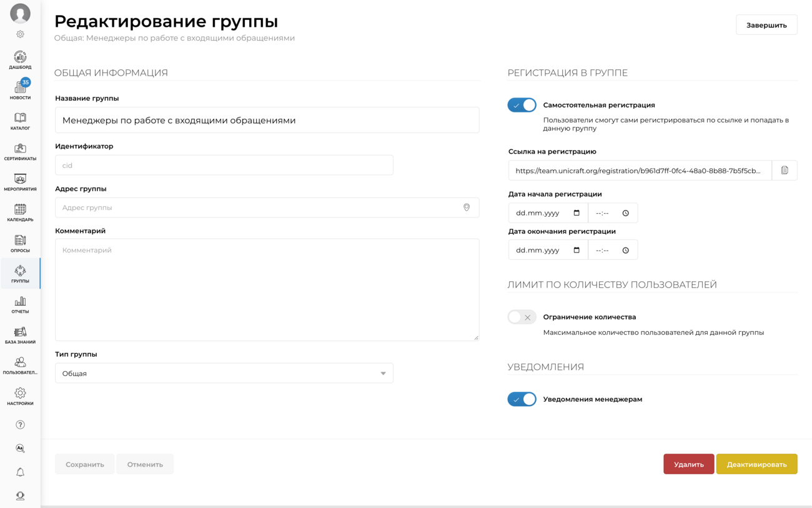Click the clock icon for registration start time

[625, 213]
